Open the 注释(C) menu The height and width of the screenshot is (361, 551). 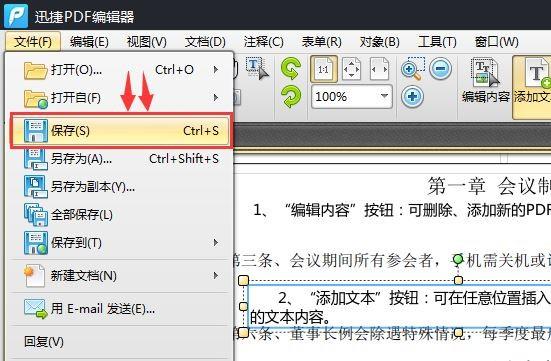click(264, 42)
